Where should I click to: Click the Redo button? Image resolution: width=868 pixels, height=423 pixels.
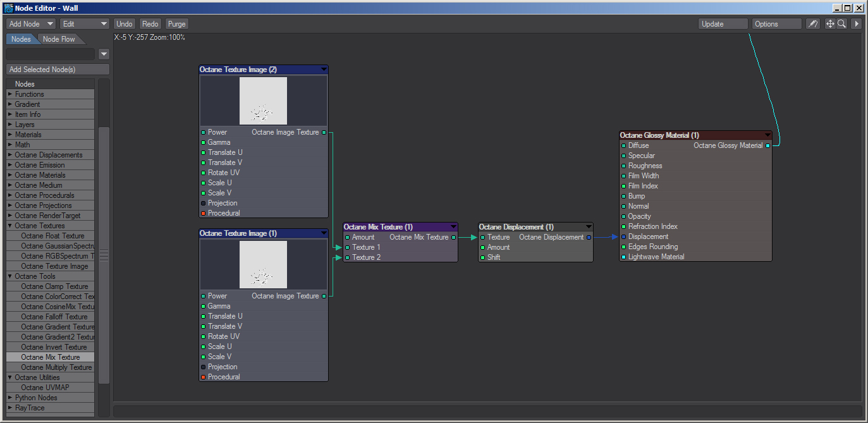click(150, 24)
